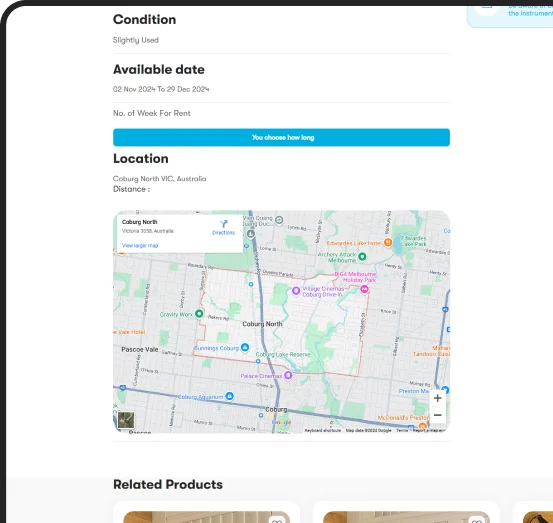Switch map to satellite view thumbnail
The width and height of the screenshot is (553, 523).
(x=126, y=420)
